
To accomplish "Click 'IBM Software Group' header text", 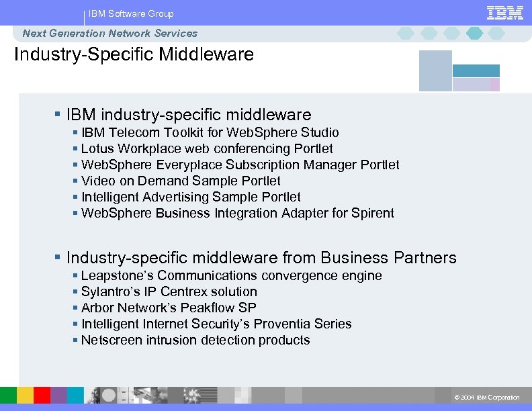I will pyautogui.click(x=131, y=14).
